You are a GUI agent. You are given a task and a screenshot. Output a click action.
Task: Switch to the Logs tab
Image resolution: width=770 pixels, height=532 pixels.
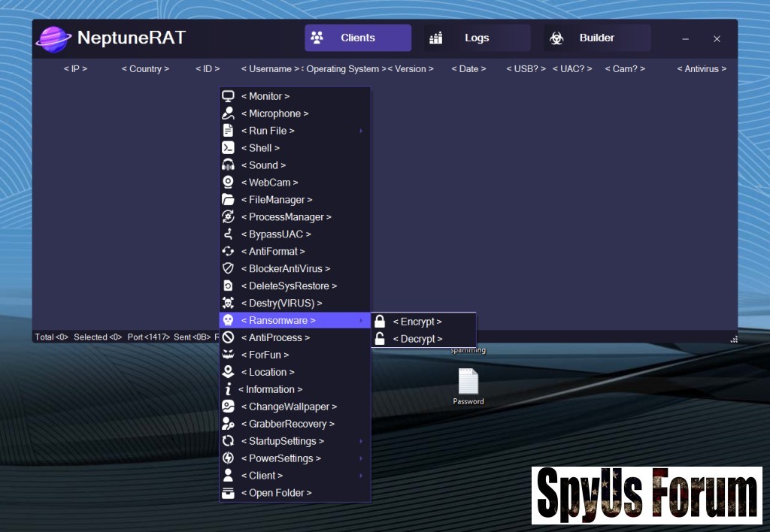(x=476, y=38)
